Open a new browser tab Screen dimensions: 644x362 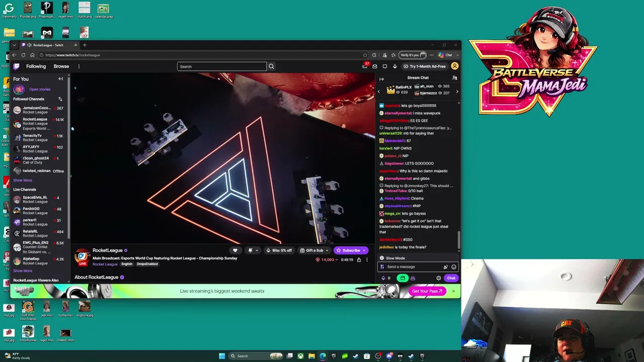(85, 45)
